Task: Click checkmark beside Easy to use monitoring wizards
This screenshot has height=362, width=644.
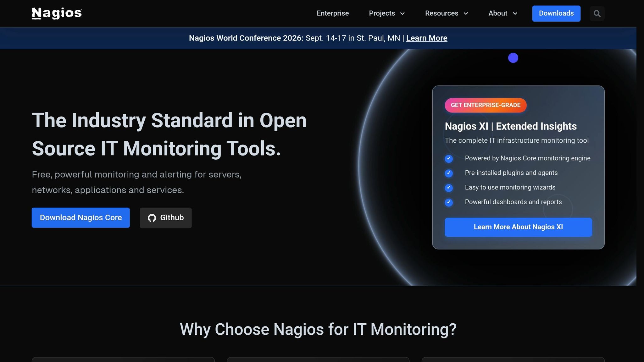Action: [449, 188]
